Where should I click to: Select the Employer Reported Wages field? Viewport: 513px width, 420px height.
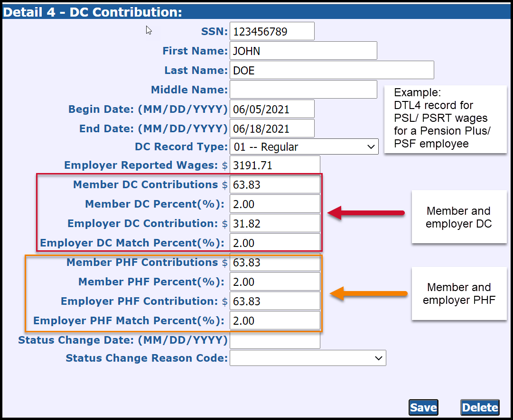[x=275, y=165]
